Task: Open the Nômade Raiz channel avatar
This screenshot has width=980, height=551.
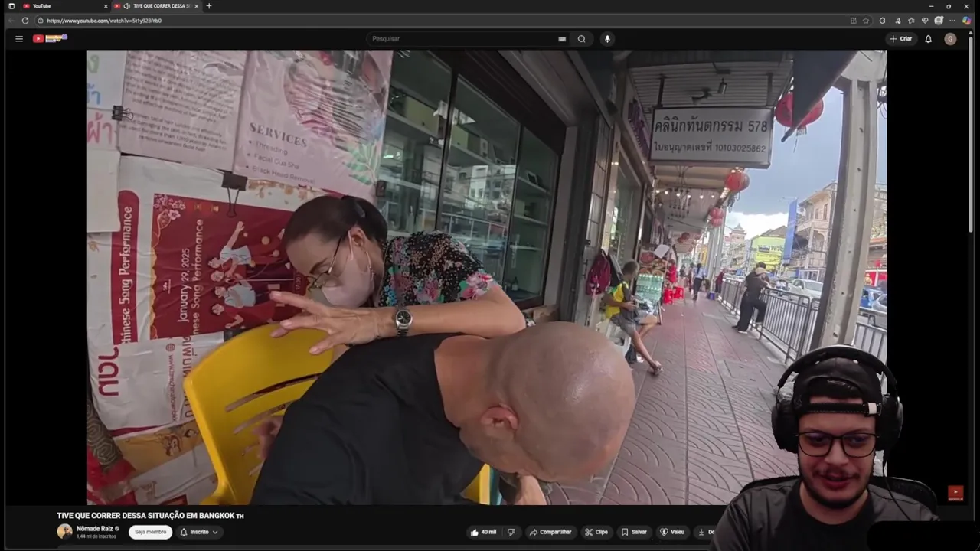Action: point(64,531)
